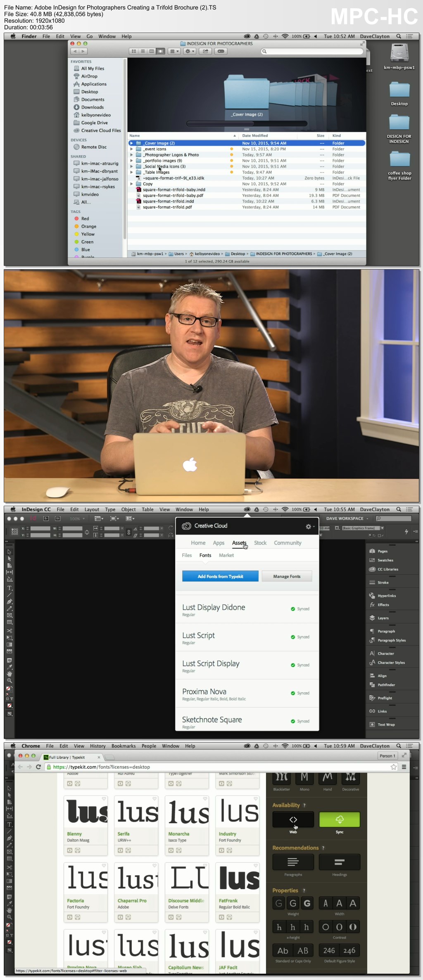Click the Cover Flow scrubber bar in Finder
Screen dimensions: 423x980
247,123
